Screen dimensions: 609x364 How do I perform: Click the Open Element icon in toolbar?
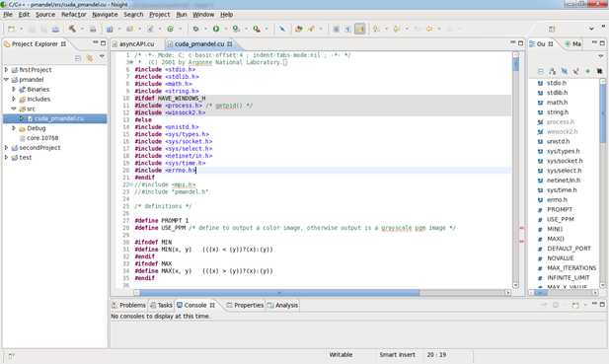point(299,29)
